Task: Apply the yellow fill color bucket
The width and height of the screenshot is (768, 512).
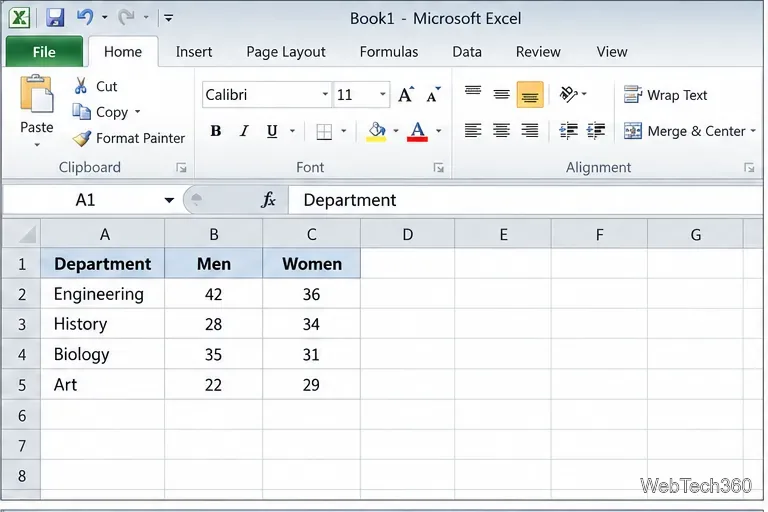Action: click(376, 131)
